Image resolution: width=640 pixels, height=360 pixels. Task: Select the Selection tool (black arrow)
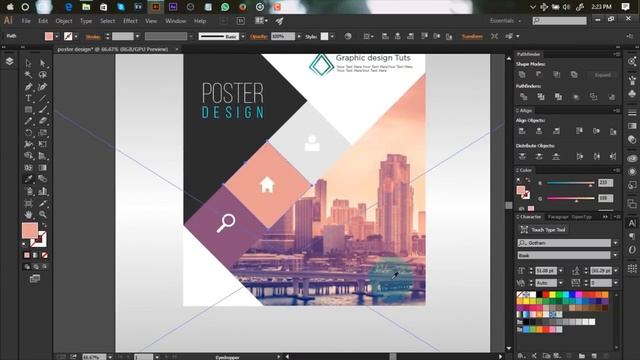click(28, 63)
